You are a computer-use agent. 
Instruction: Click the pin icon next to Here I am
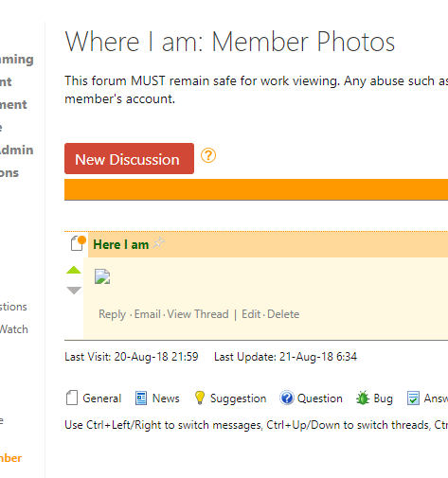tap(159, 242)
